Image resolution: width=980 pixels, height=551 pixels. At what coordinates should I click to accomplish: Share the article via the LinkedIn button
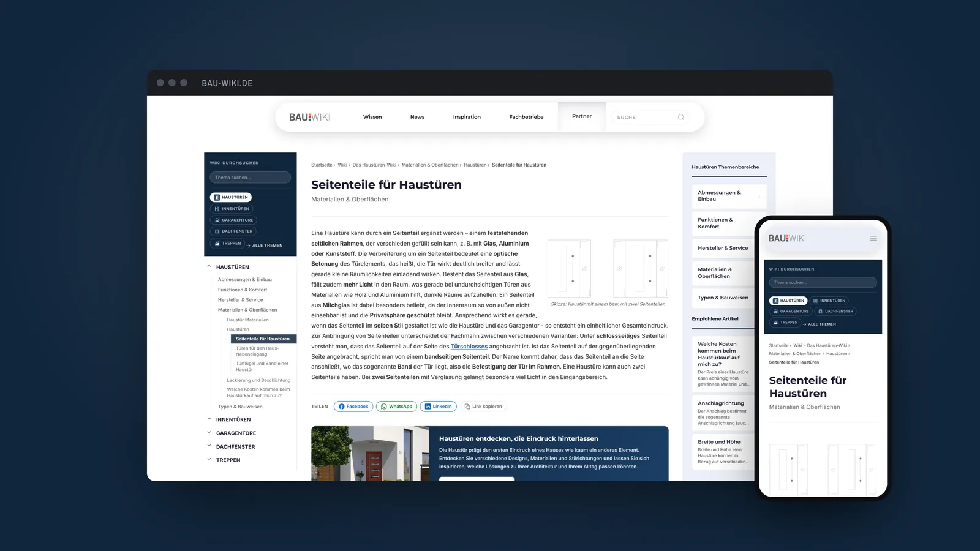coord(438,407)
